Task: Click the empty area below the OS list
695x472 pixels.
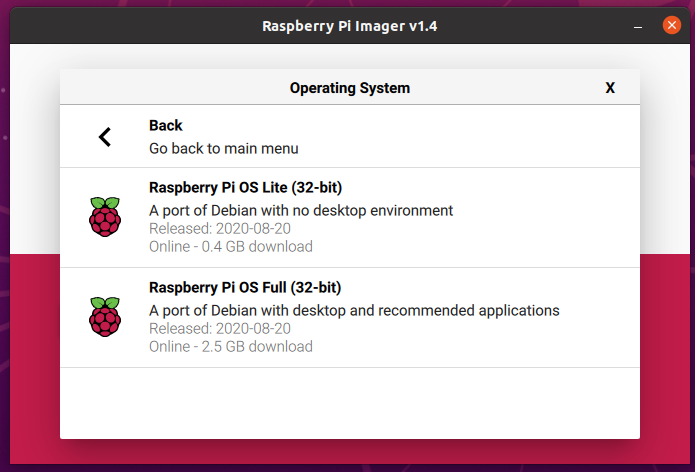Action: pyautogui.click(x=350, y=402)
